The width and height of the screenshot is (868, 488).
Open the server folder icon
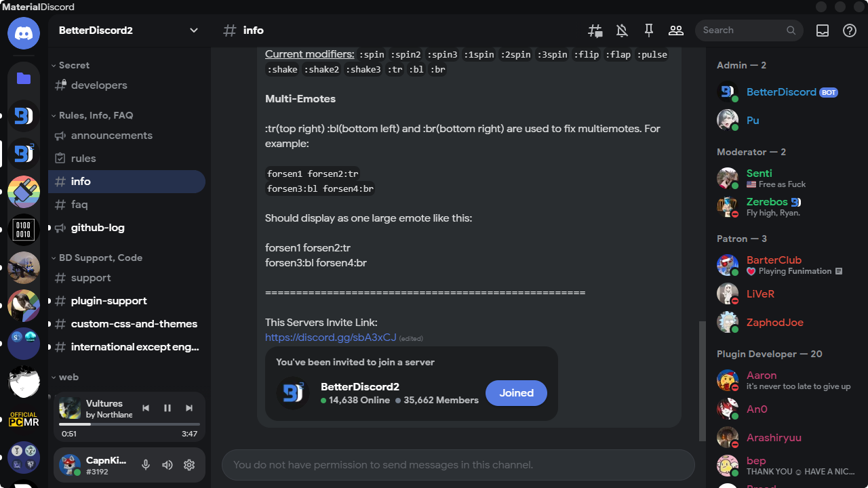click(24, 79)
